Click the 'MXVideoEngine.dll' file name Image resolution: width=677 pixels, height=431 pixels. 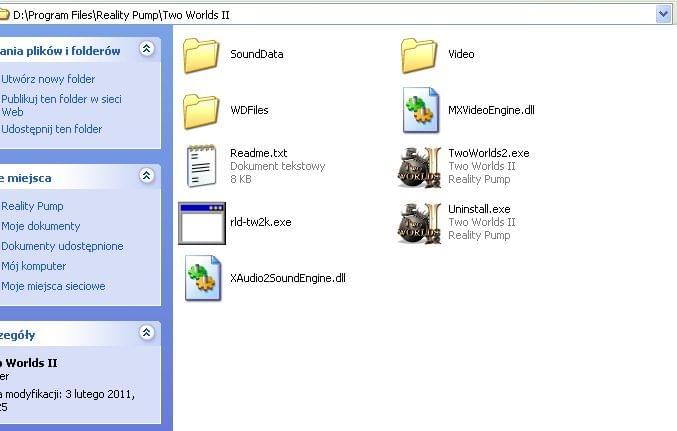click(491, 110)
